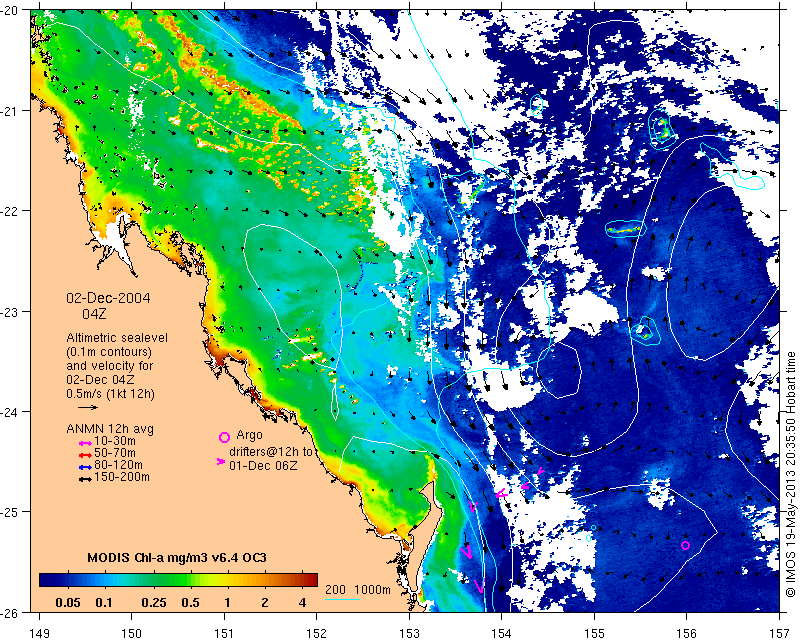Click the latitude axis label '-23'
The width and height of the screenshot is (800, 640).
pos(9,311)
